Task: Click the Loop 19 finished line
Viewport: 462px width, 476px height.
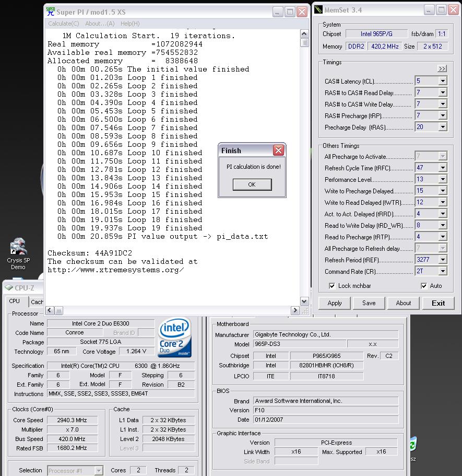Action: click(130, 228)
